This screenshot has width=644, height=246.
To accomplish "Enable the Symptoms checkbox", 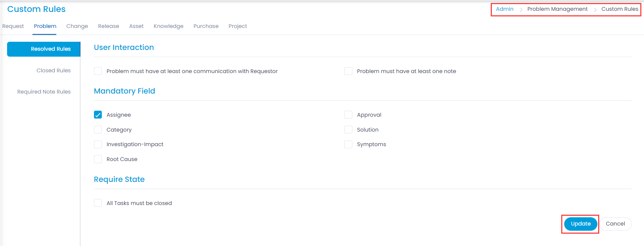I will (x=348, y=144).
